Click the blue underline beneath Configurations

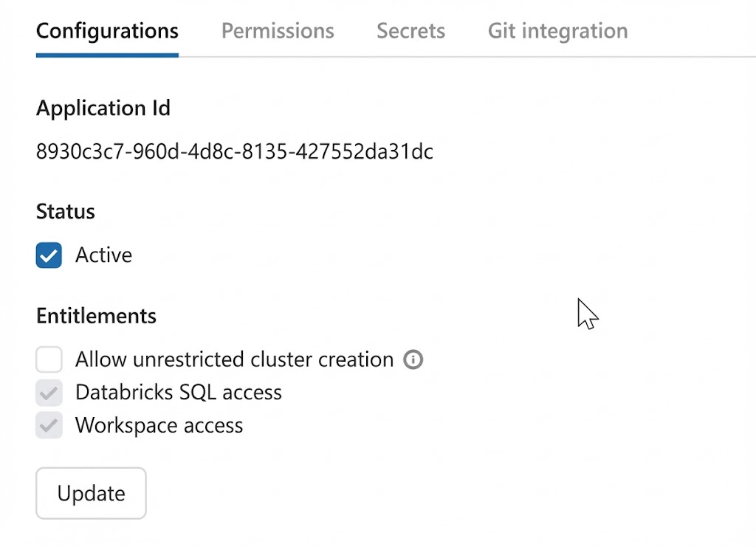pos(107,55)
